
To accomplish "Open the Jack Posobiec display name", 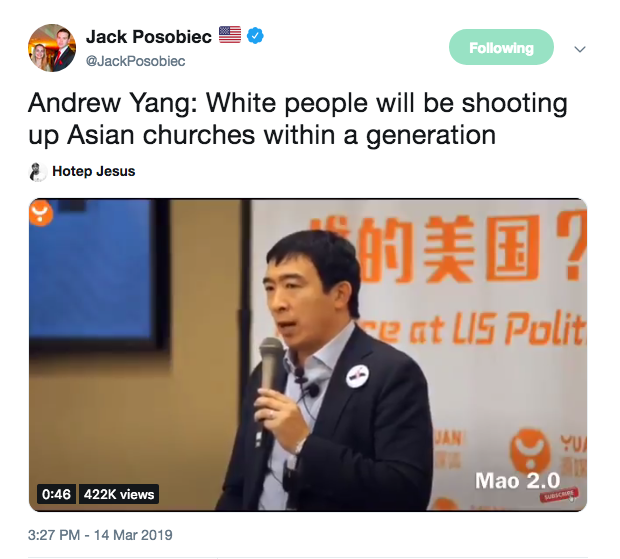I will [149, 37].
